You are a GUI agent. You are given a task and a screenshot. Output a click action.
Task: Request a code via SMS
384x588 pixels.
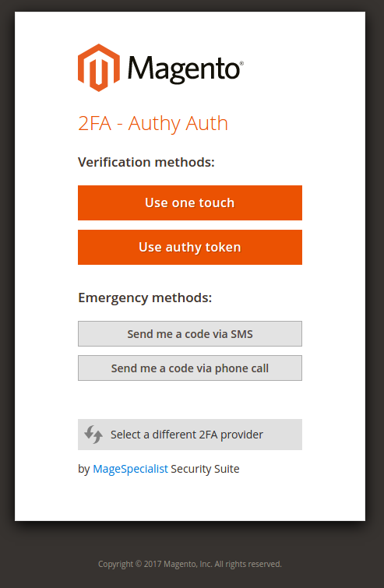pyautogui.click(x=190, y=334)
